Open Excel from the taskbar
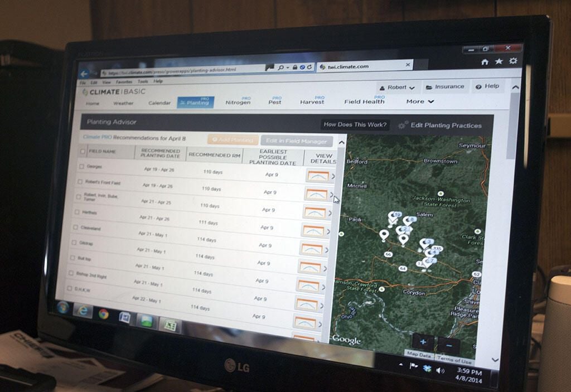The height and width of the screenshot is (392, 571). (170, 325)
